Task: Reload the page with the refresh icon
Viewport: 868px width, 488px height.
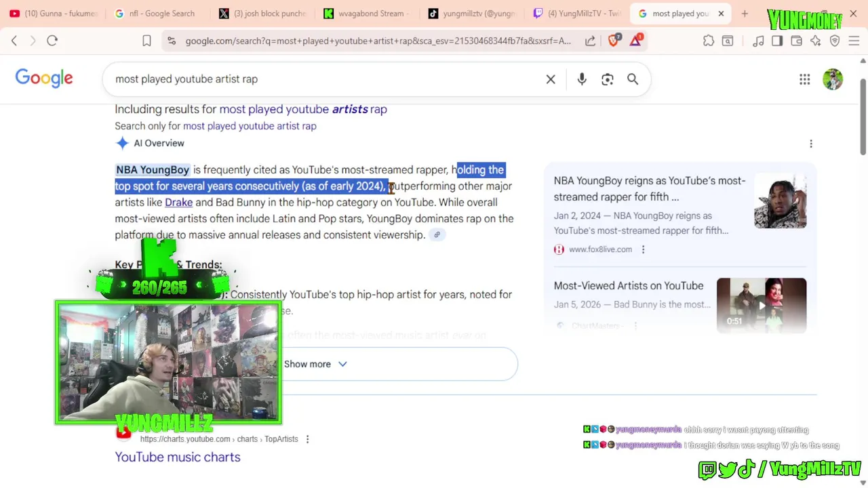Action: pos(52,41)
